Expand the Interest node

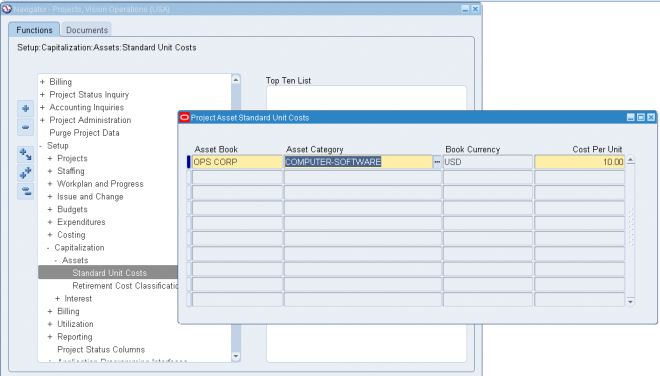(x=58, y=299)
